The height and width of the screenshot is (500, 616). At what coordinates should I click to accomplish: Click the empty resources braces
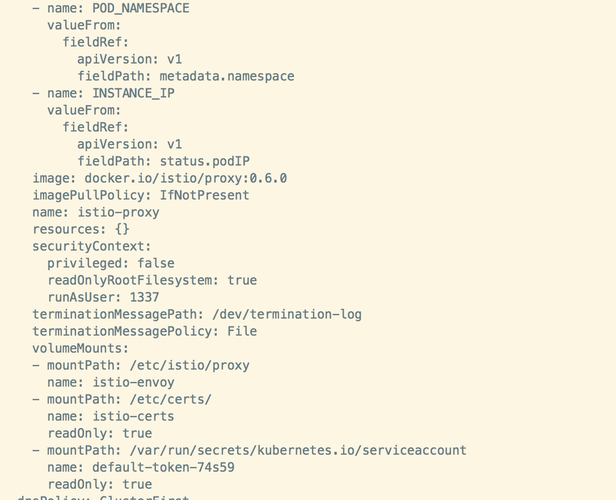pos(121,229)
